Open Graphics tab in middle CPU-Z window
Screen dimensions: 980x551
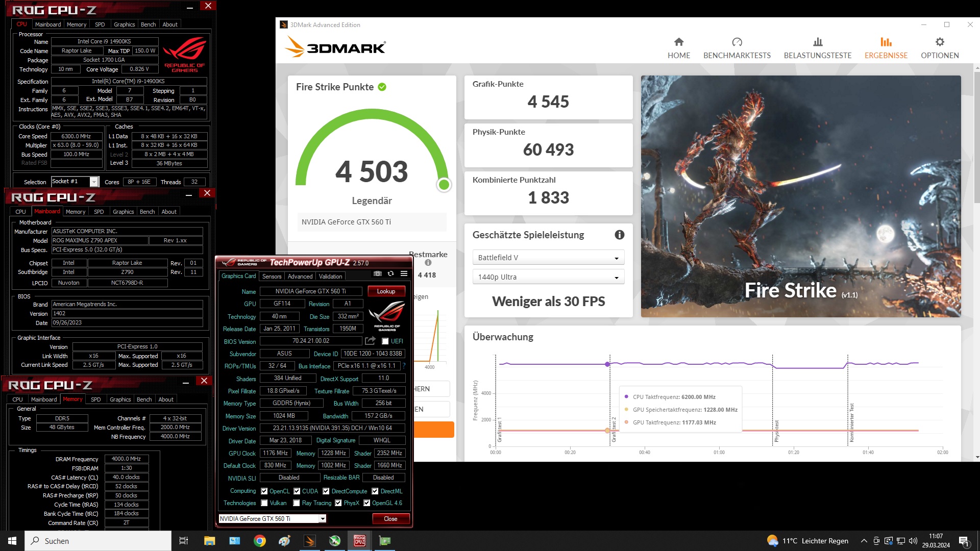tap(124, 212)
